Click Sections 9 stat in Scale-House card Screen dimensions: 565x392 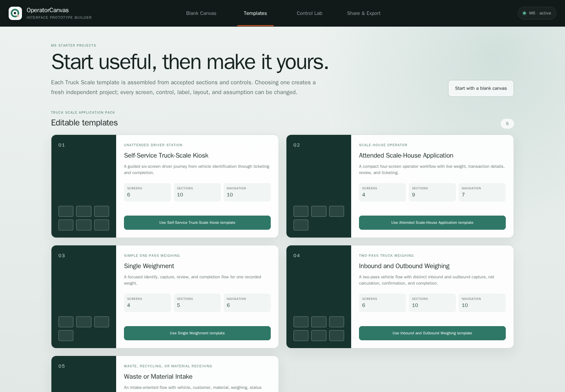[x=432, y=192]
